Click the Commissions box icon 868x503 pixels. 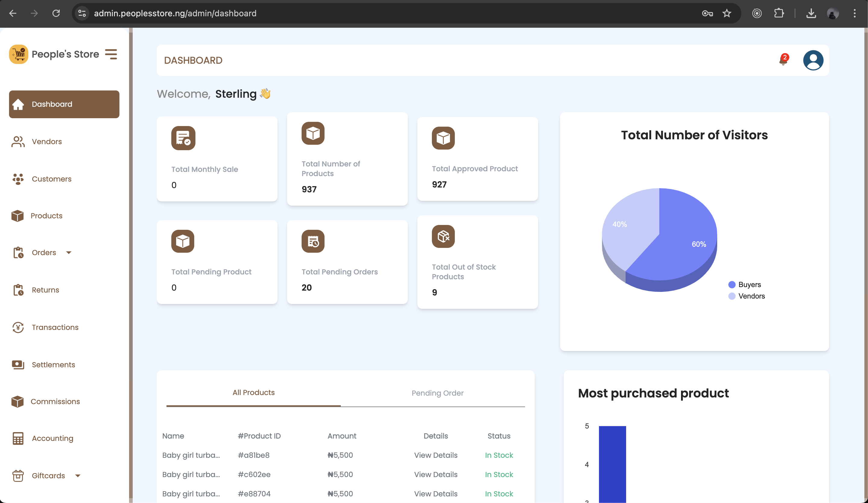point(17,401)
